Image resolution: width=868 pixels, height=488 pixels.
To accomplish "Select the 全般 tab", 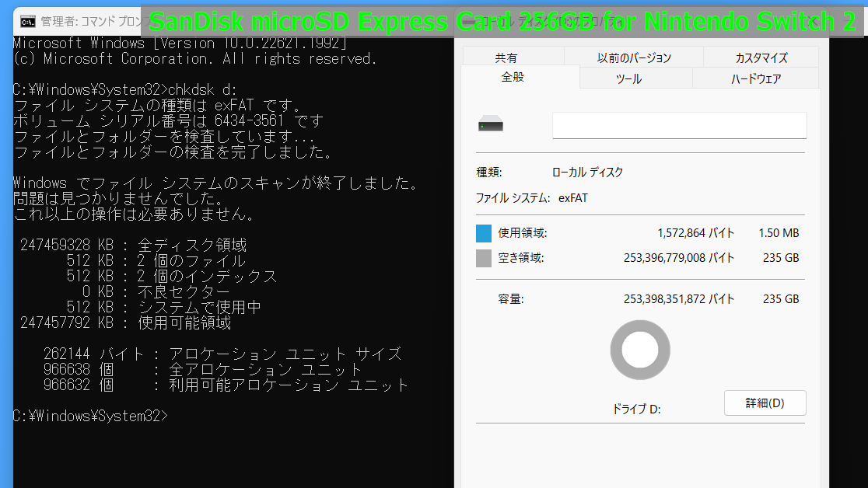I will [513, 77].
